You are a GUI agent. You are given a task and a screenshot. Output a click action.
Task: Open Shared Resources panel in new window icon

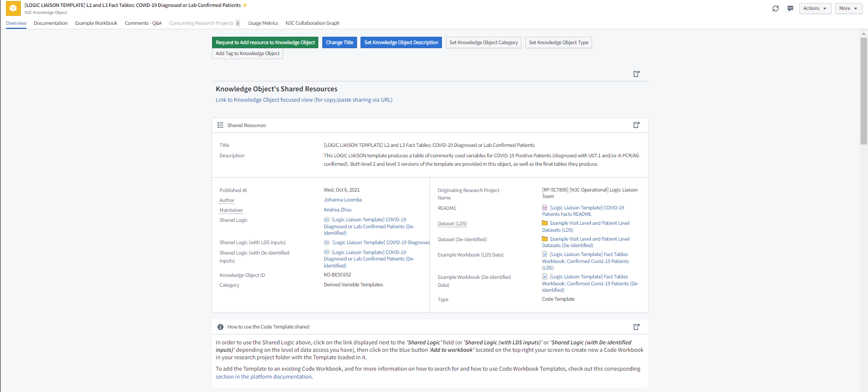tap(636, 125)
